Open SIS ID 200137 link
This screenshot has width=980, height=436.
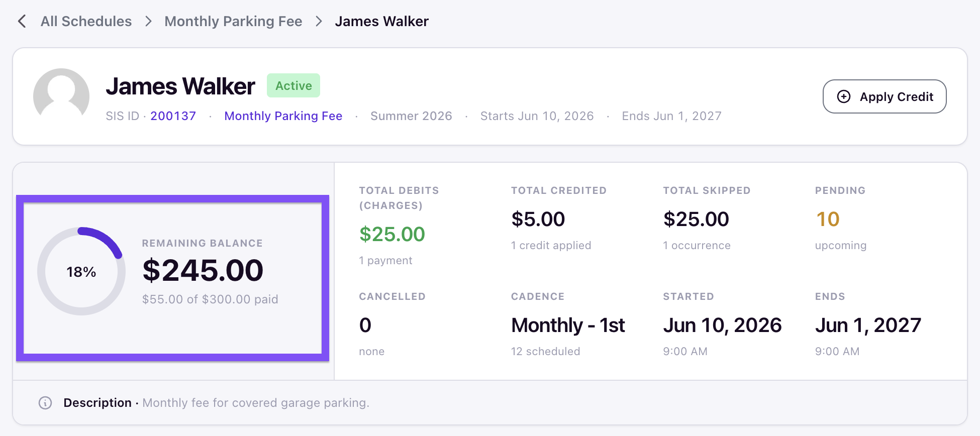[173, 116]
